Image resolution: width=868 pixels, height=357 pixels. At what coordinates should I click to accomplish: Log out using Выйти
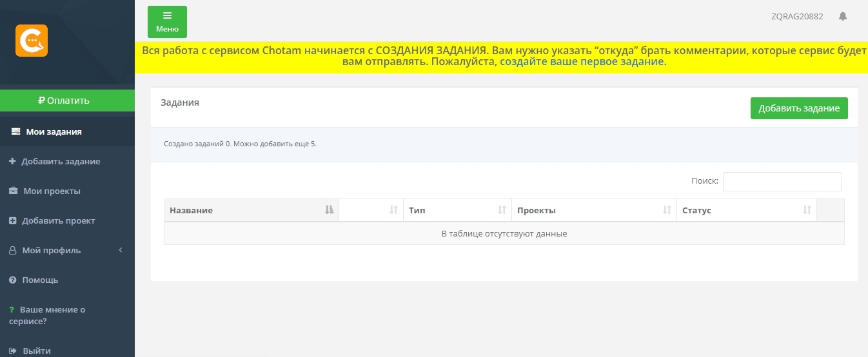36,351
